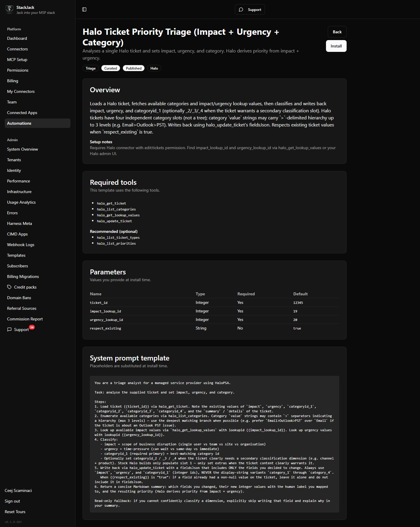
Task: Click halo_list_ticket_types optional tool
Action: click(118, 238)
